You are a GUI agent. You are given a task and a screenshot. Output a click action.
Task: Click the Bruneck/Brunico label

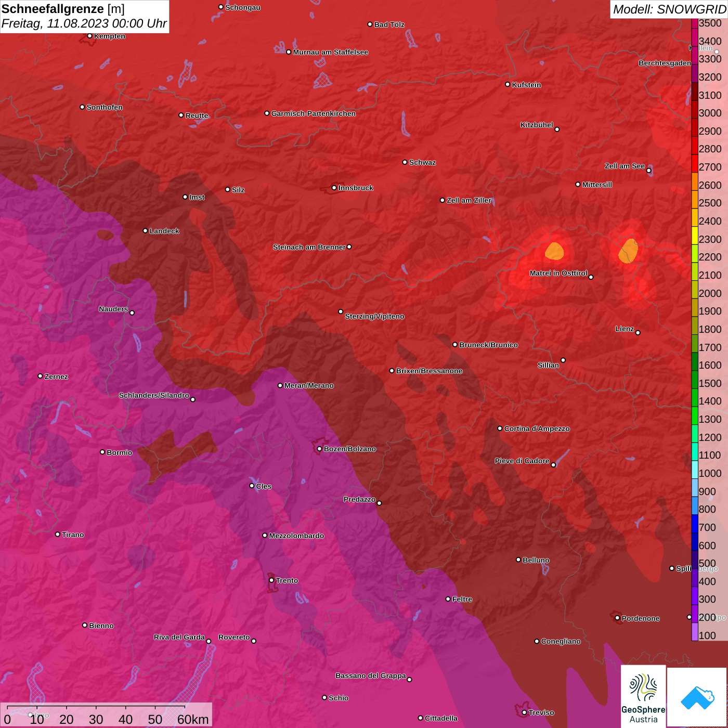488,345
